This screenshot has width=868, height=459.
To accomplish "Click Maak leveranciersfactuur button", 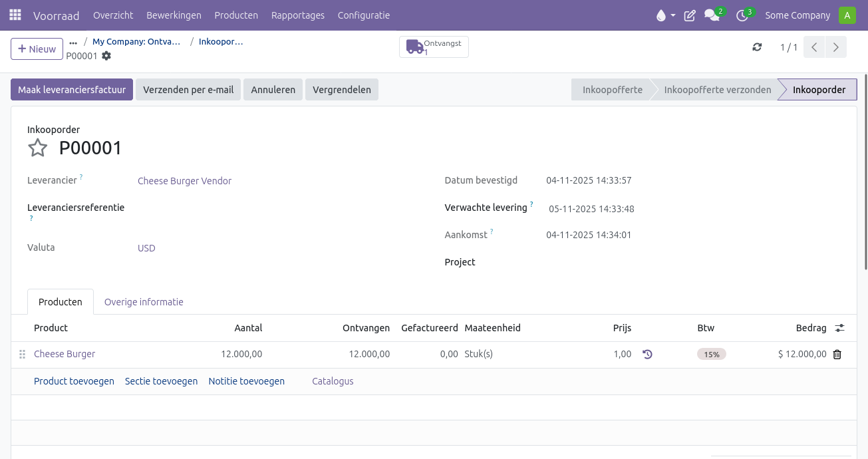I will (x=72, y=90).
